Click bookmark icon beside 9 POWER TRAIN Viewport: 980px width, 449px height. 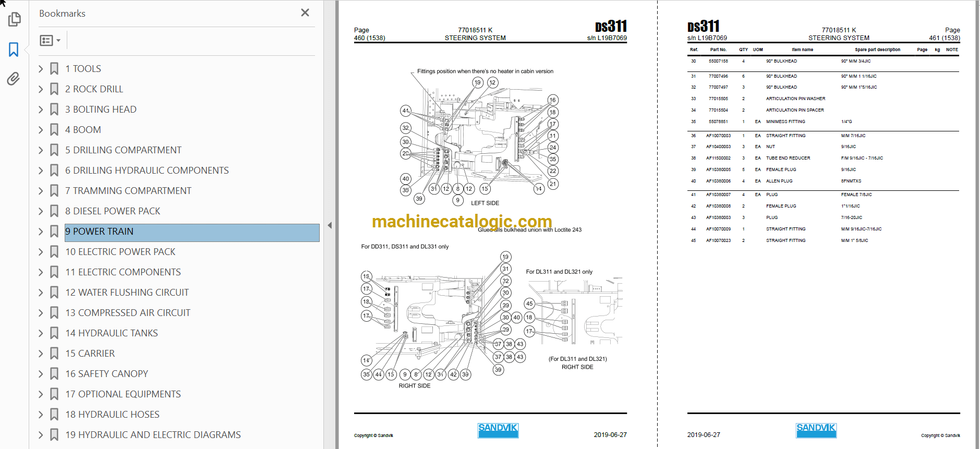(x=54, y=232)
